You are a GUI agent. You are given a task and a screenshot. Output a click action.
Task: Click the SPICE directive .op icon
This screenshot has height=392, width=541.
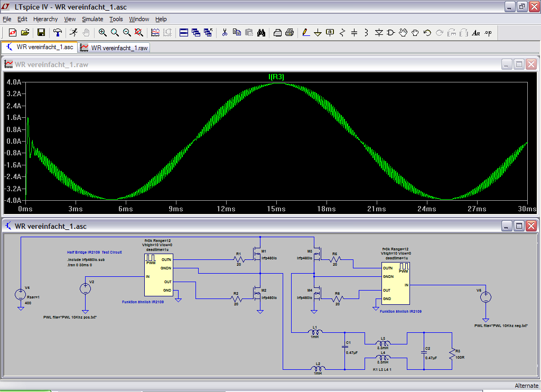[488, 32]
